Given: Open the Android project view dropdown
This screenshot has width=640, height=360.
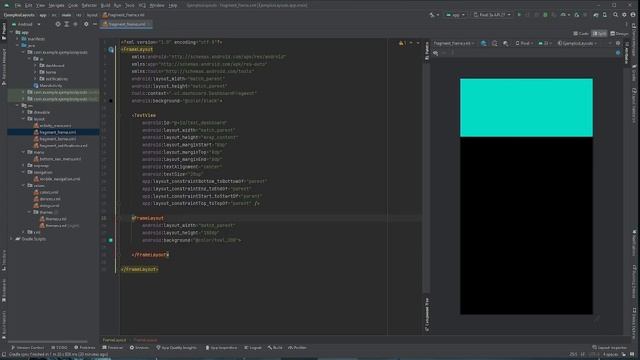Looking at the screenshot, I should click(27, 24).
